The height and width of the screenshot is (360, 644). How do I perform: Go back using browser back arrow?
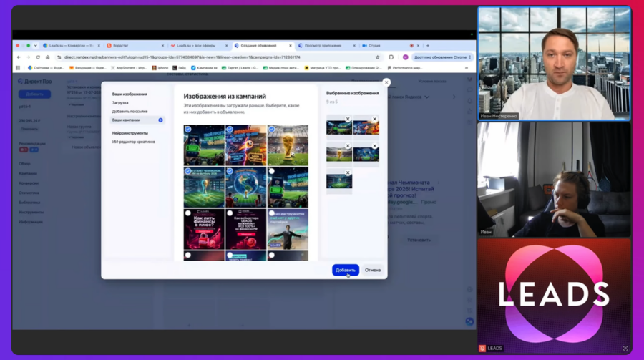(19, 57)
